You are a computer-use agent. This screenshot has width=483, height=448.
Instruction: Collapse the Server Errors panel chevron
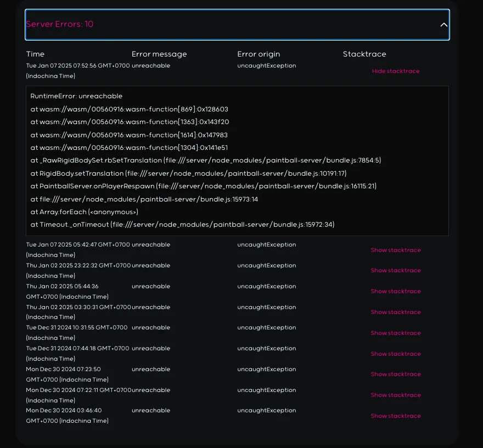(x=444, y=25)
